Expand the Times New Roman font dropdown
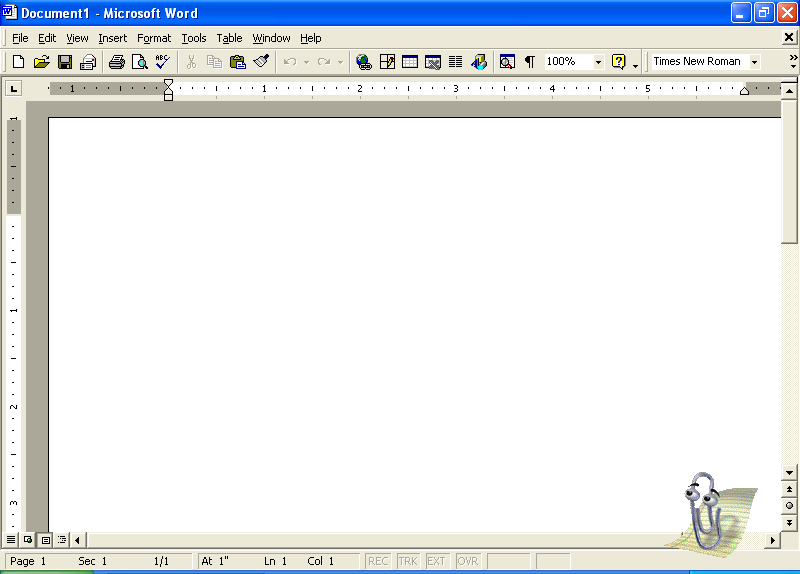Viewport: 800px width, 574px height. (754, 62)
